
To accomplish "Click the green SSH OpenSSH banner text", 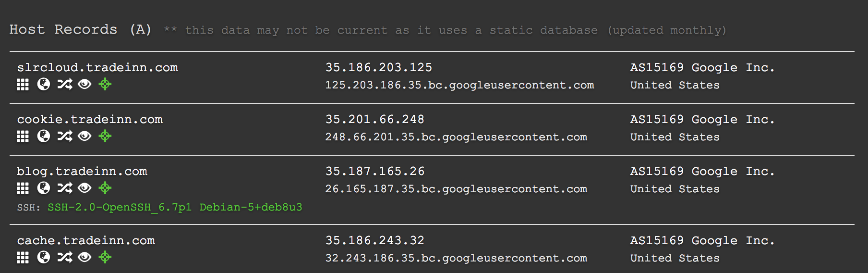I will [x=175, y=207].
